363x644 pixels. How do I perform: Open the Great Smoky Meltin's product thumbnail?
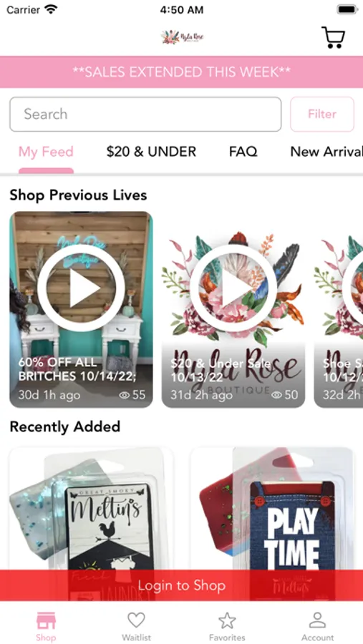pyautogui.click(x=91, y=509)
